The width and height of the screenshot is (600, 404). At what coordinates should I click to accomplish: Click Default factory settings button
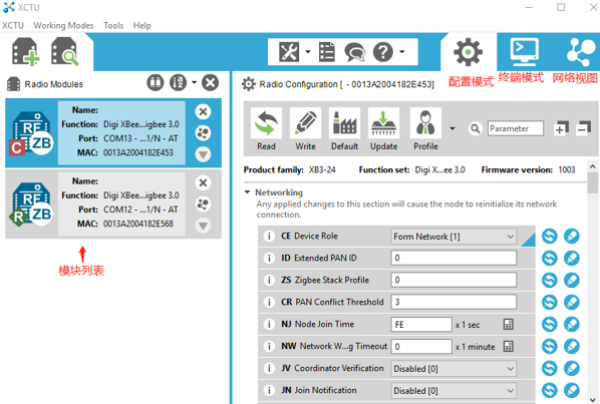point(344,129)
